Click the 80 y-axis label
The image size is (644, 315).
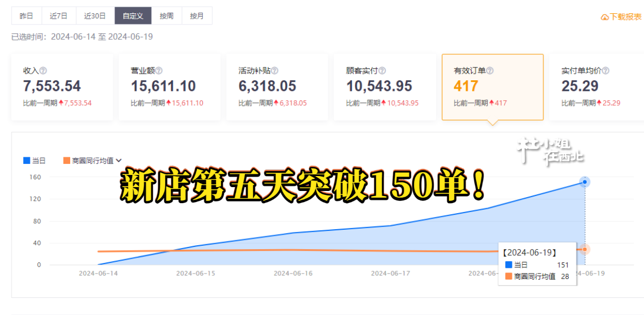coord(37,221)
